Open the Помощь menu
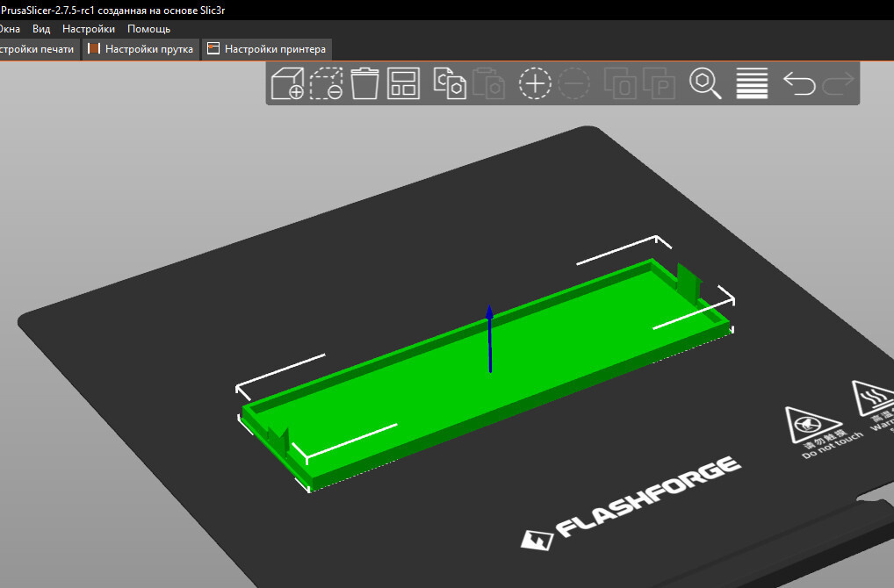The image size is (894, 588). coord(148,29)
